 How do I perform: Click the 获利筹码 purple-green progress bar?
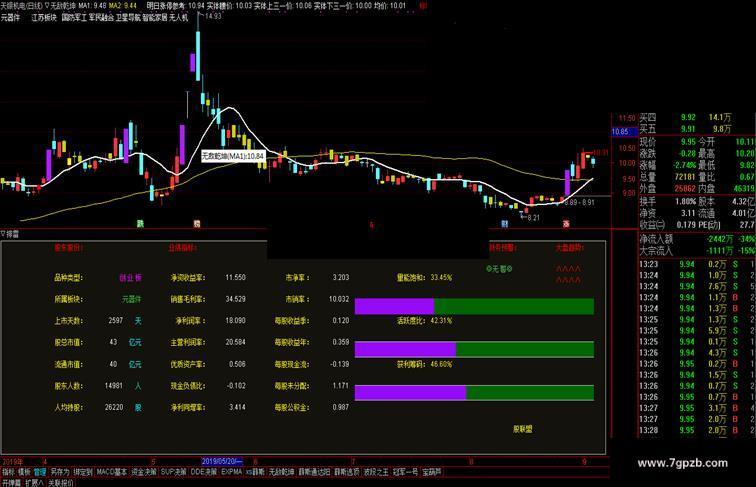[474, 392]
